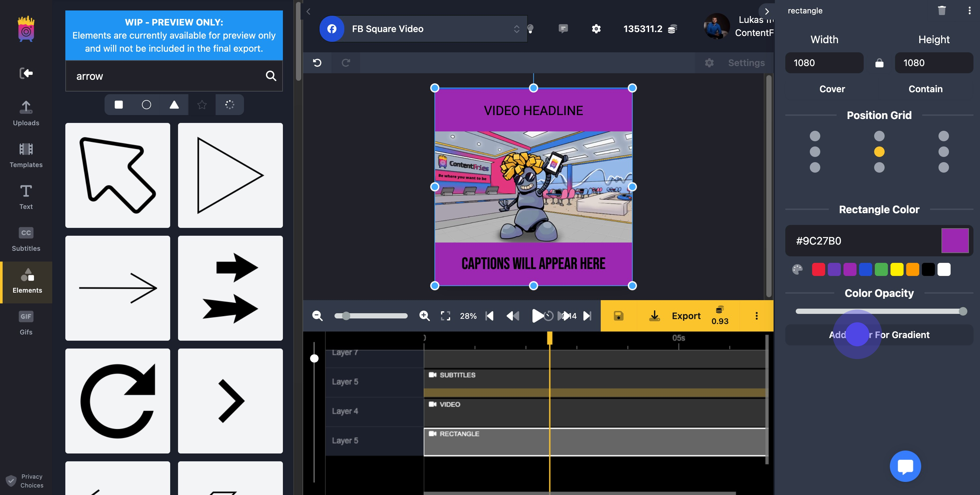Open the Text panel
The image size is (980, 495).
click(25, 196)
